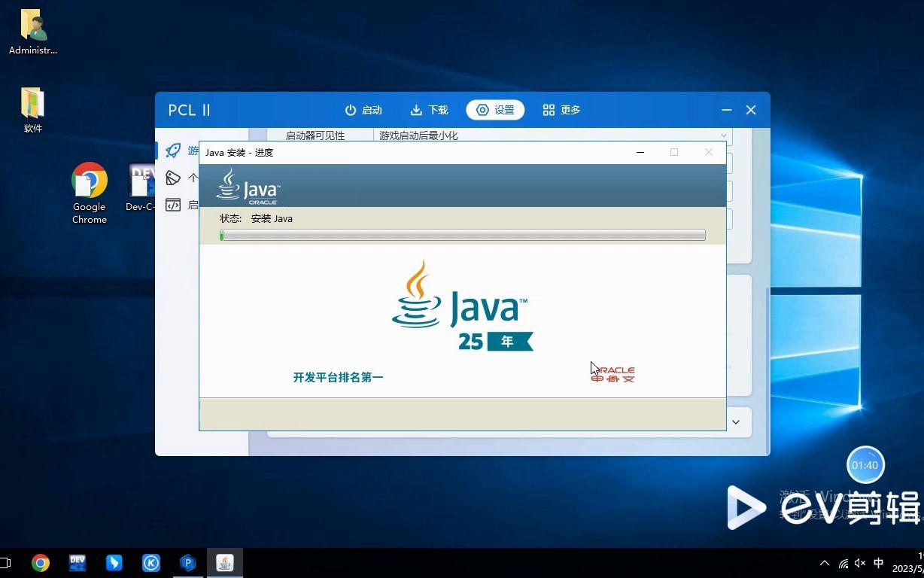The height and width of the screenshot is (578, 924).
Task: Click Chrome in the taskbar
Action: coord(41,563)
